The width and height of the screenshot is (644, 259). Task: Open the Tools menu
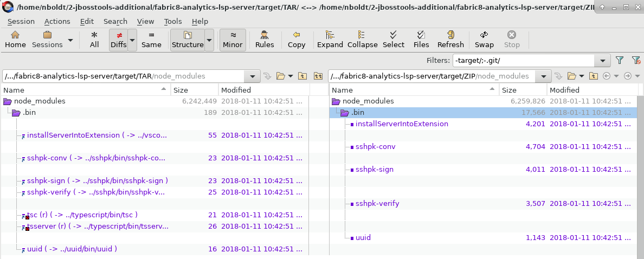coord(173,21)
